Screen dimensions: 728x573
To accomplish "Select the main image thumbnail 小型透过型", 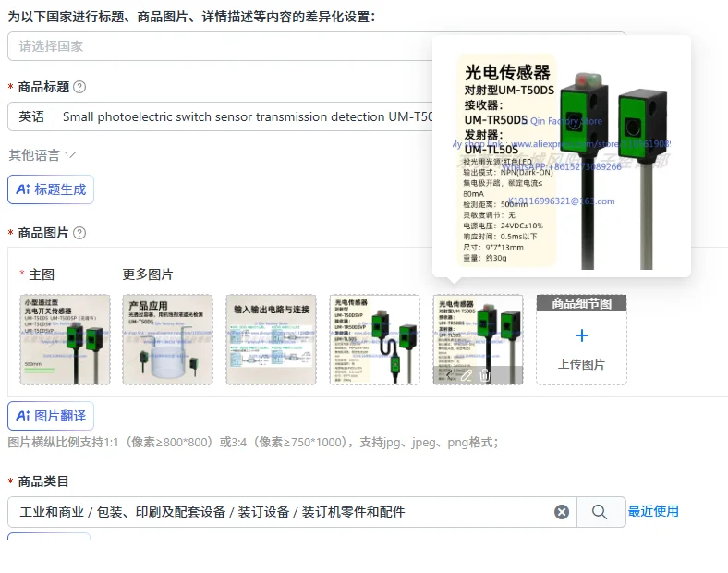I will [65, 339].
